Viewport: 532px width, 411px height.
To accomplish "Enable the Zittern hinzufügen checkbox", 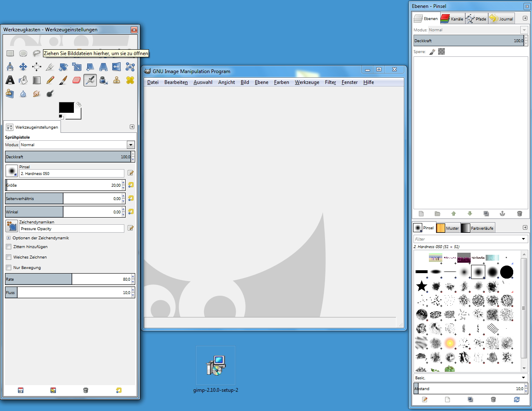I will pos(9,247).
